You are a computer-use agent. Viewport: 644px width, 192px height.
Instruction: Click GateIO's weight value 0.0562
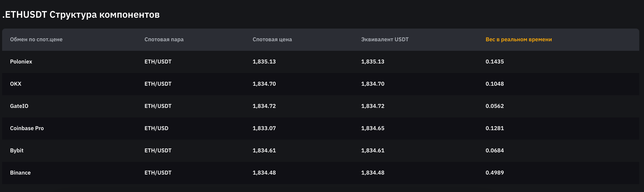point(494,106)
